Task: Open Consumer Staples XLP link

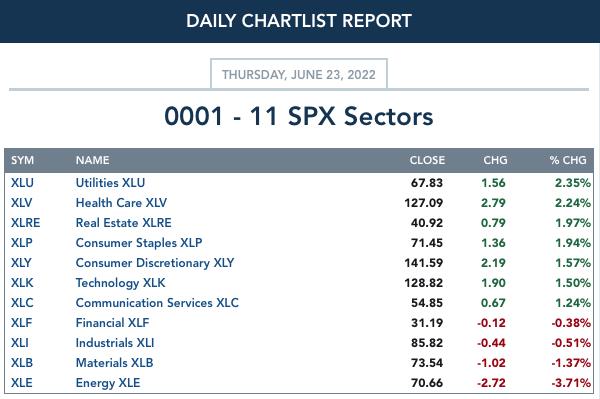Action: [x=139, y=243]
